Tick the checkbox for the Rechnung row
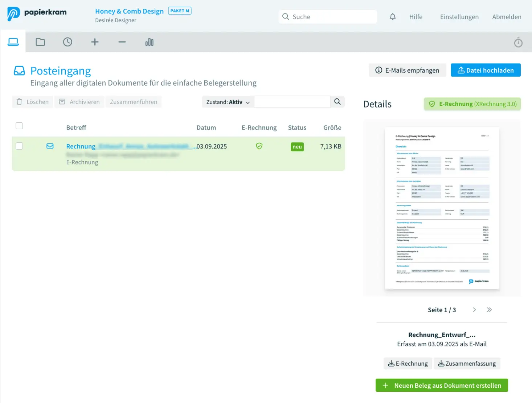Screen dimensions: 532x403 point(19,146)
